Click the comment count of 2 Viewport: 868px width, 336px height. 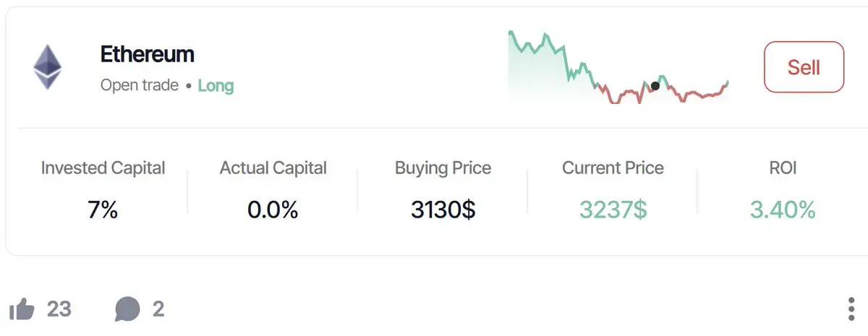[x=158, y=310]
